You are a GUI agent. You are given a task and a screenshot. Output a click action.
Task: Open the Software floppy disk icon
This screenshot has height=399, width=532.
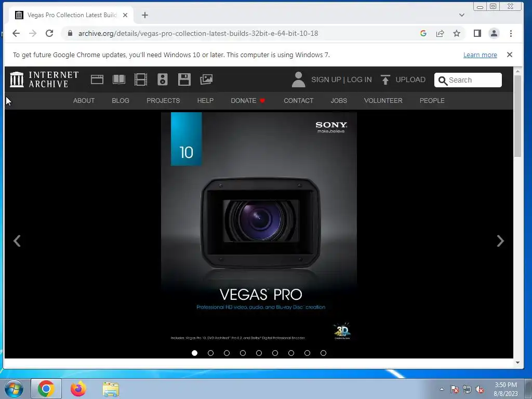click(184, 79)
